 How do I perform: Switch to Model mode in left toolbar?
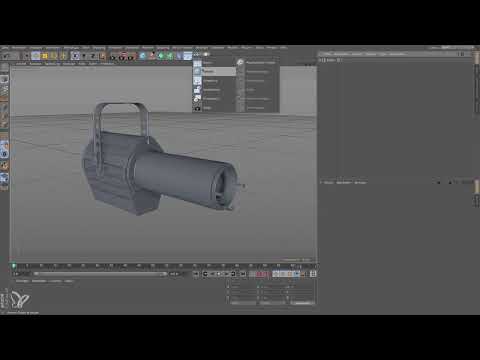pos(4,79)
